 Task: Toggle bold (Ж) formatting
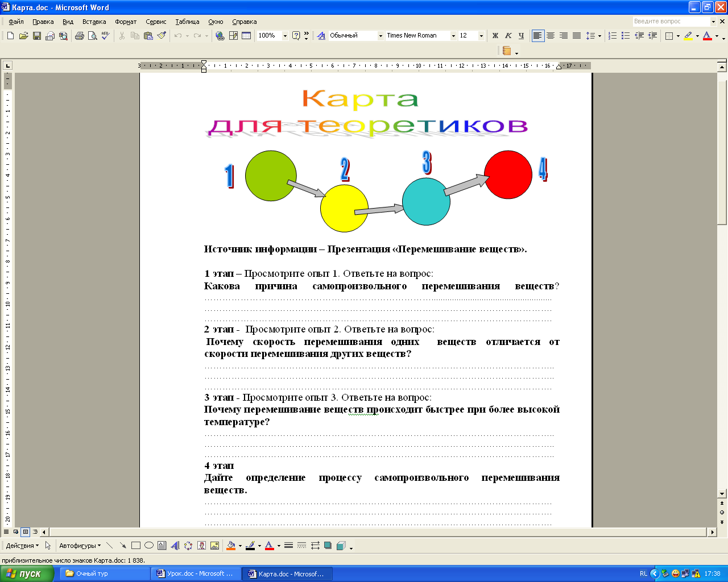point(495,36)
